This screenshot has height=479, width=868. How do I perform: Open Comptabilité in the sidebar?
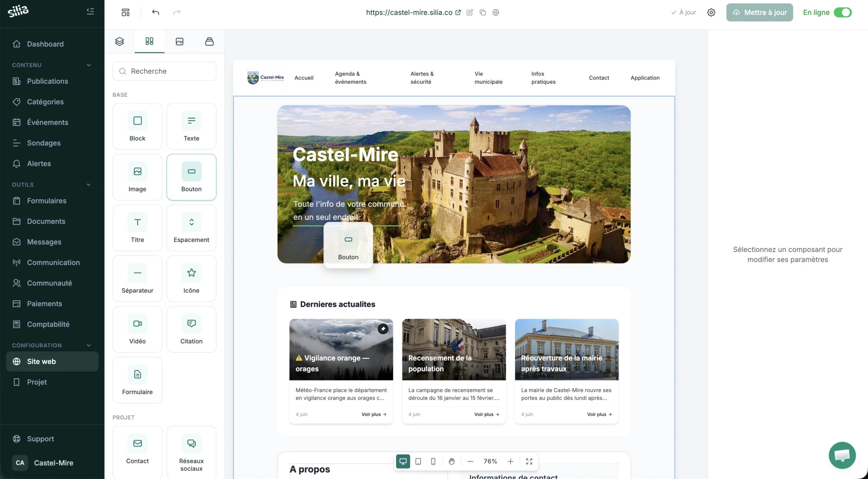click(x=52, y=325)
